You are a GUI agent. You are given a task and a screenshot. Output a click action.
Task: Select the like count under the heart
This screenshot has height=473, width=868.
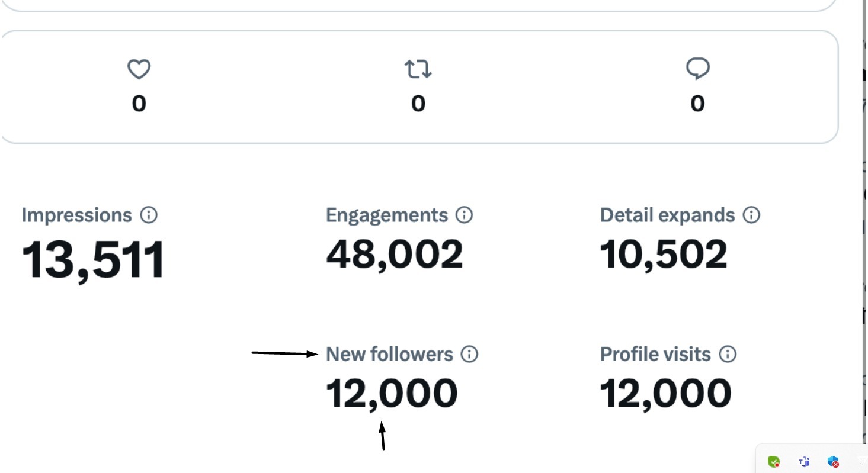tap(139, 104)
